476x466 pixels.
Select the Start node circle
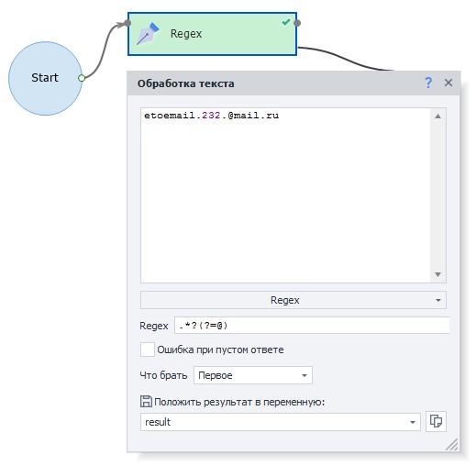tap(45, 78)
